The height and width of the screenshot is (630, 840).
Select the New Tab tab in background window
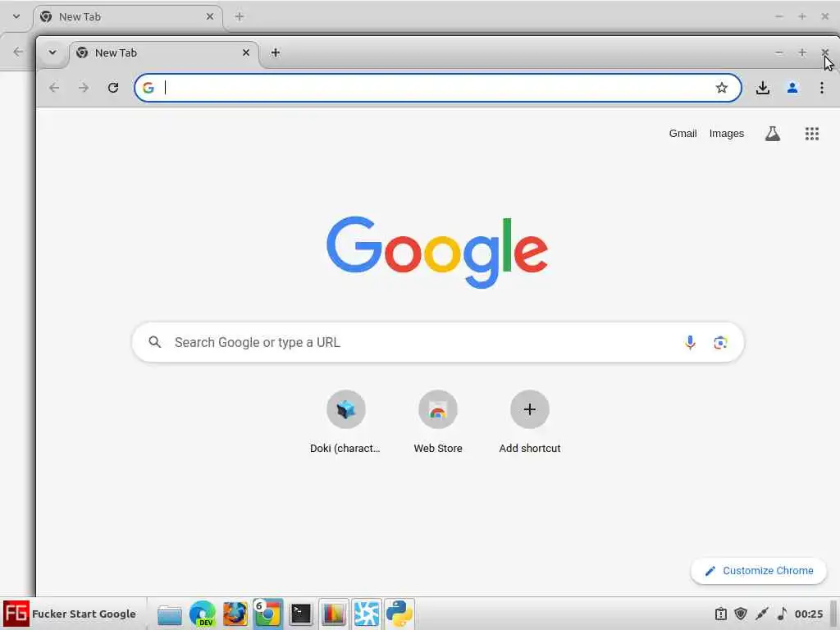point(127,16)
